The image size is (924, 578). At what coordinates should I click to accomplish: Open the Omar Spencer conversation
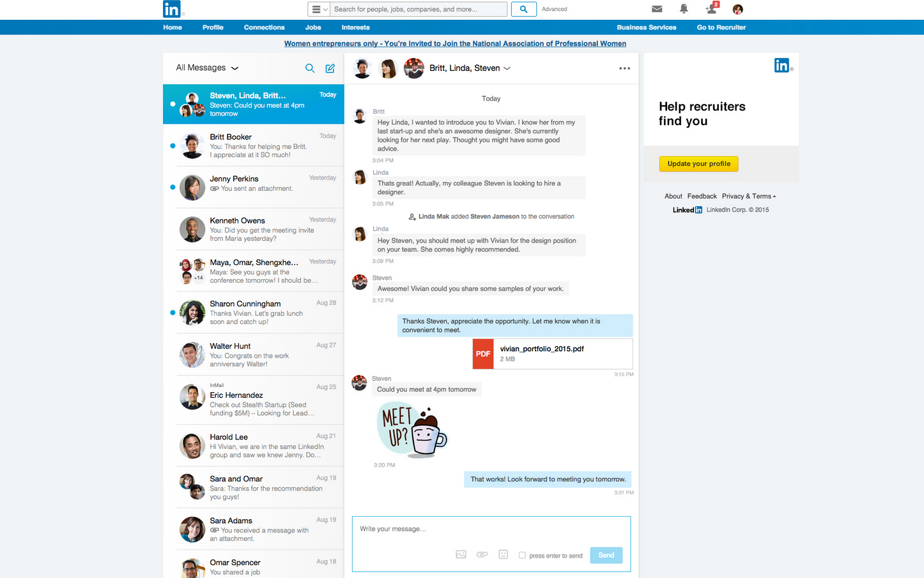click(254, 565)
